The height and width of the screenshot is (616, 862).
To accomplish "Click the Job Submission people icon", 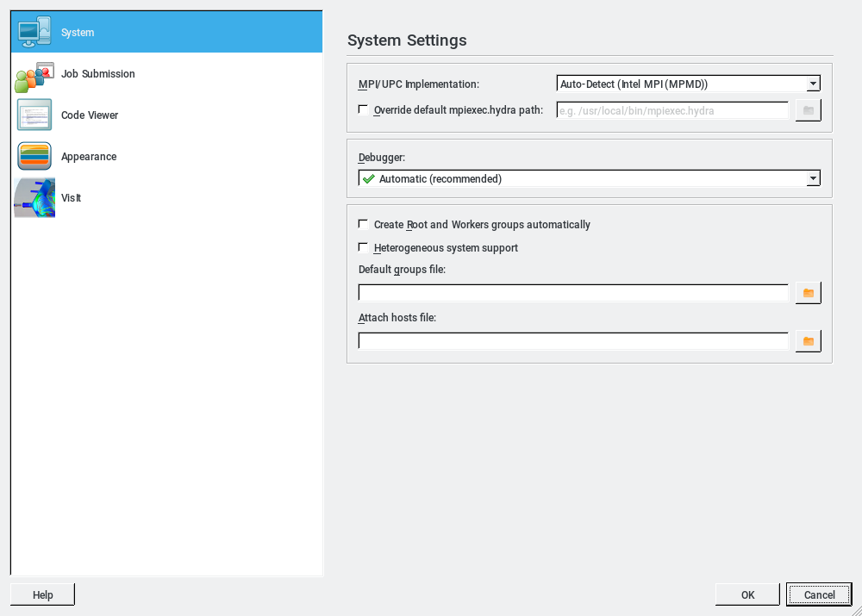I will tap(34, 75).
